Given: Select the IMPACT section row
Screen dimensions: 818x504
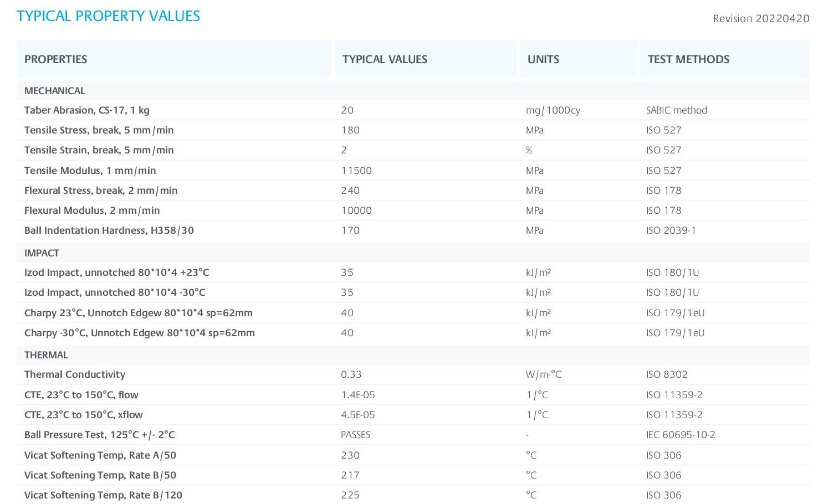Looking at the screenshot, I should (42, 253).
